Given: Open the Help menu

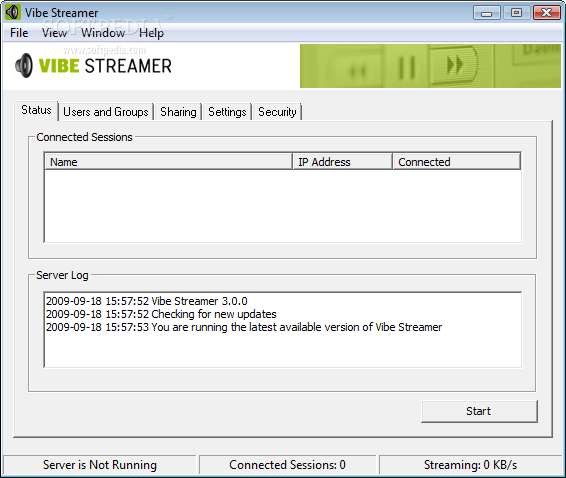Looking at the screenshot, I should (151, 33).
